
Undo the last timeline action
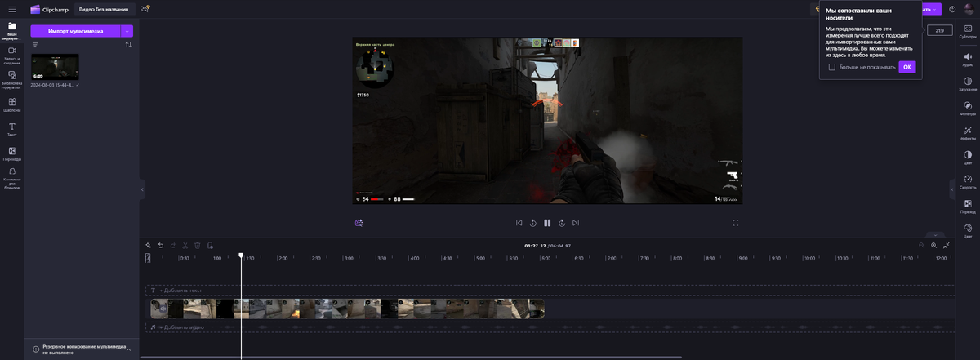[x=161, y=245]
